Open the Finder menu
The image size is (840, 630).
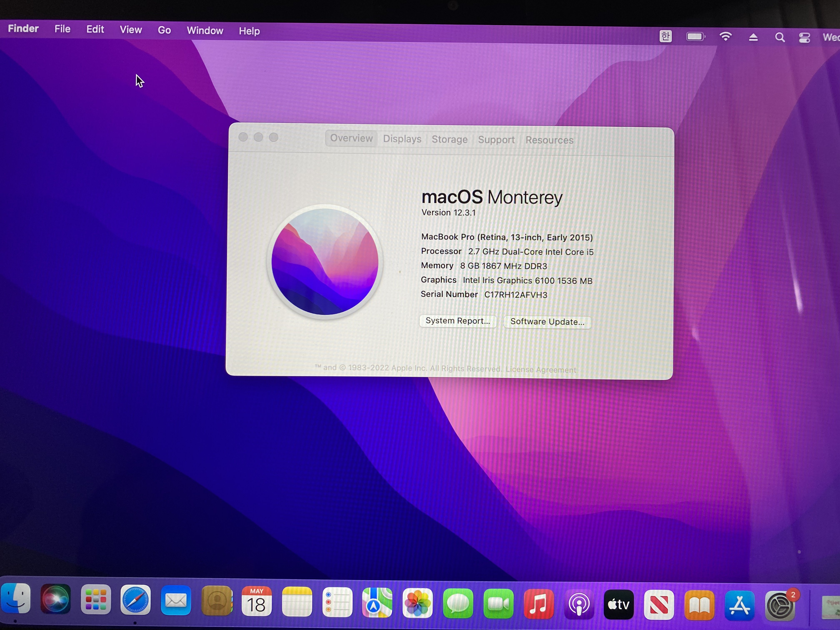23,29
